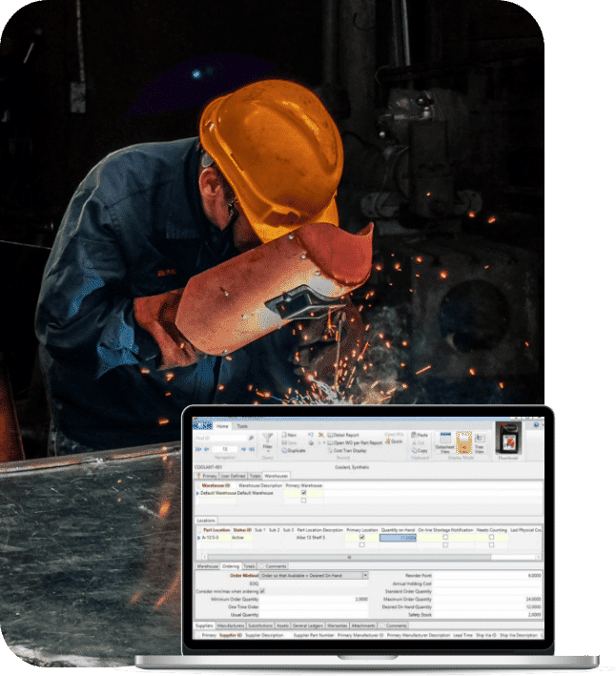Open the Manufacturers tab
This screenshot has width=616, height=676.
click(x=232, y=625)
